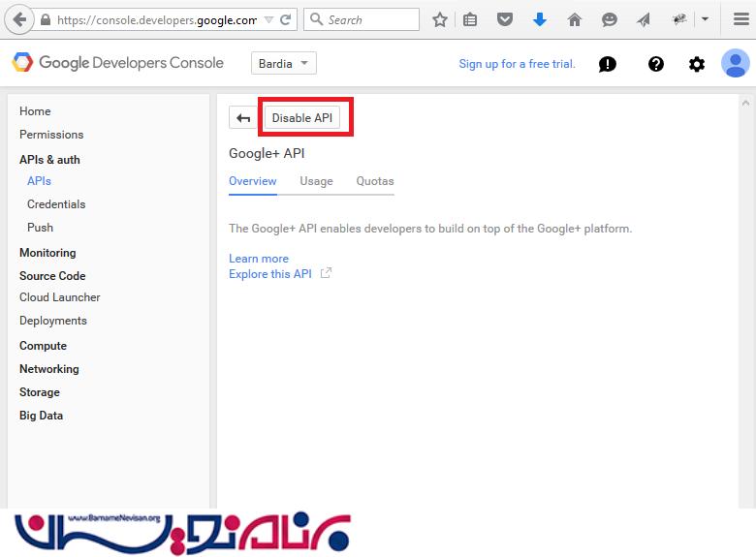This screenshot has width=756, height=557.
Task: Go to browser home page icon
Action: point(575,19)
